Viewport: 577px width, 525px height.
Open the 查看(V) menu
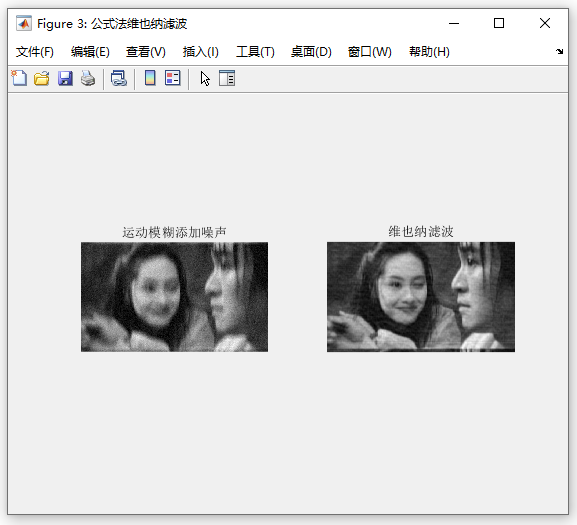pyautogui.click(x=146, y=52)
